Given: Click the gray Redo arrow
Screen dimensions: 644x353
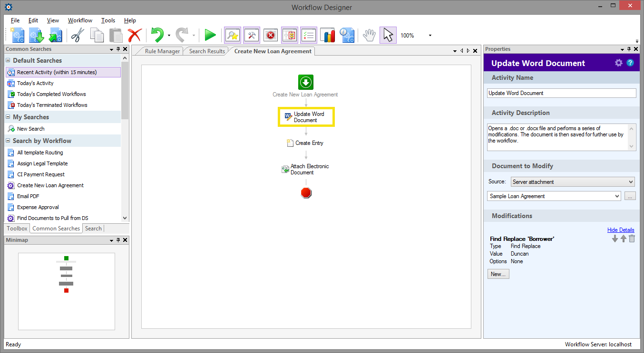Looking at the screenshot, I should point(182,35).
